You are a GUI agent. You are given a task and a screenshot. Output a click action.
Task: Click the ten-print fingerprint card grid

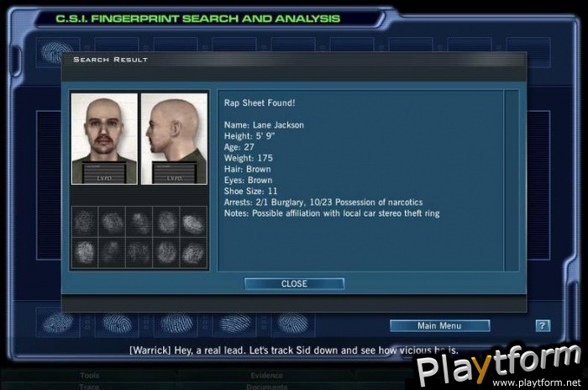(x=139, y=237)
